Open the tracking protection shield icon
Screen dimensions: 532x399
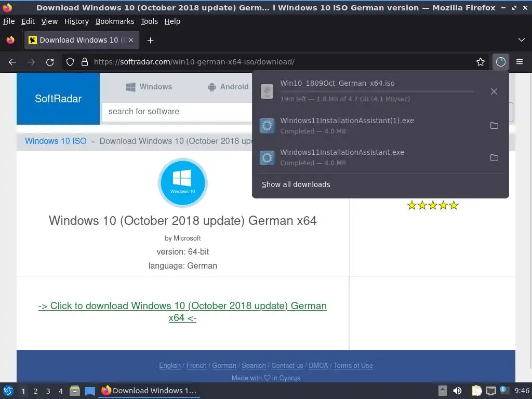pyautogui.click(x=70, y=62)
